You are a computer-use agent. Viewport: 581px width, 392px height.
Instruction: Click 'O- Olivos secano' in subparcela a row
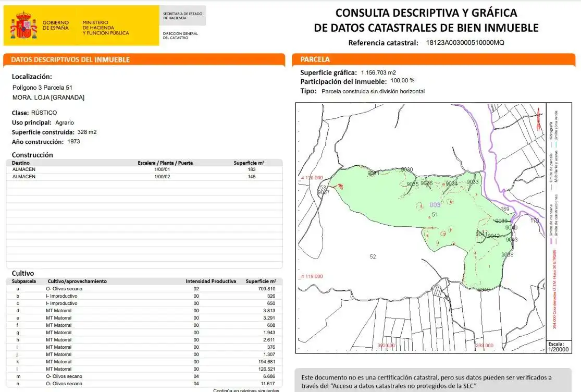tap(64, 289)
